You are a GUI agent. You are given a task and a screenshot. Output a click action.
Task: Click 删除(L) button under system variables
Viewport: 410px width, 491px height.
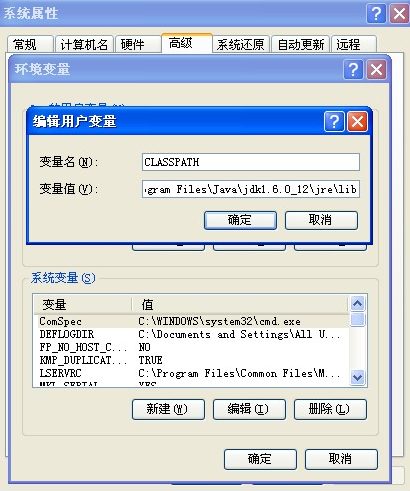point(330,409)
